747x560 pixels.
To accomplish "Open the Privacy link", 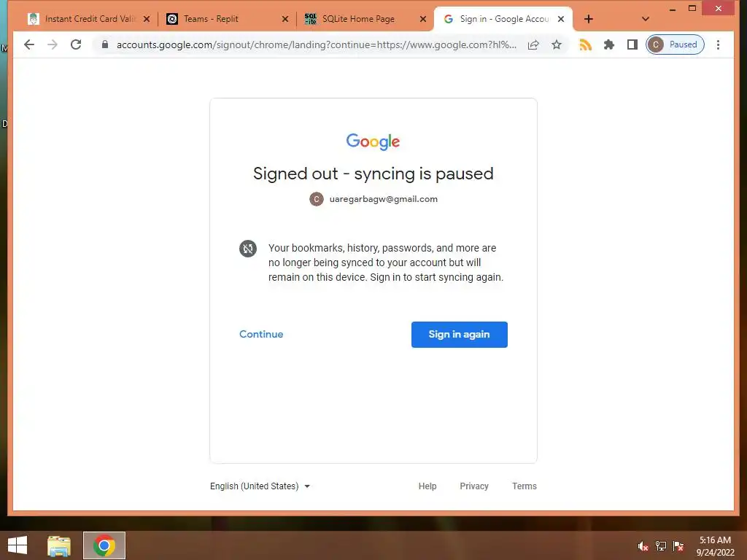I will pyautogui.click(x=474, y=486).
